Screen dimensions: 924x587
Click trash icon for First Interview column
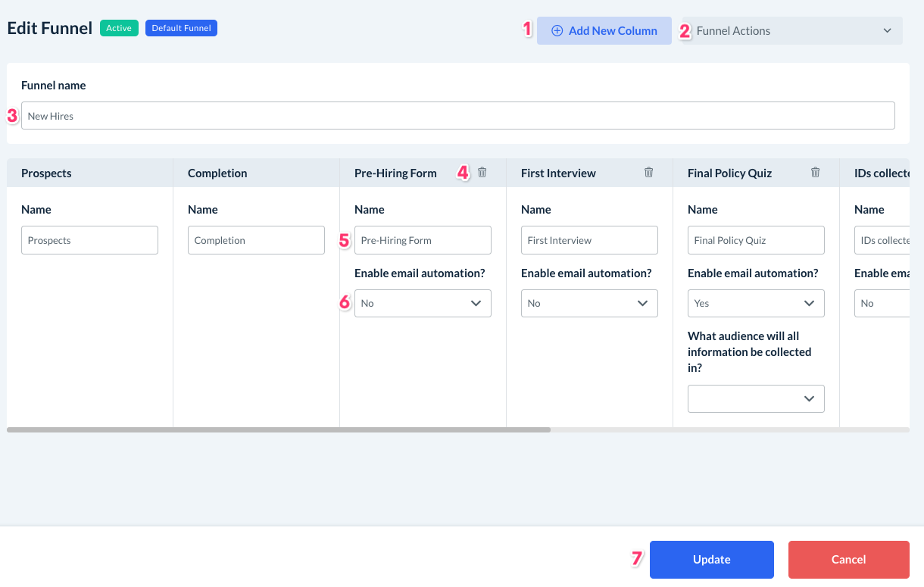(649, 173)
